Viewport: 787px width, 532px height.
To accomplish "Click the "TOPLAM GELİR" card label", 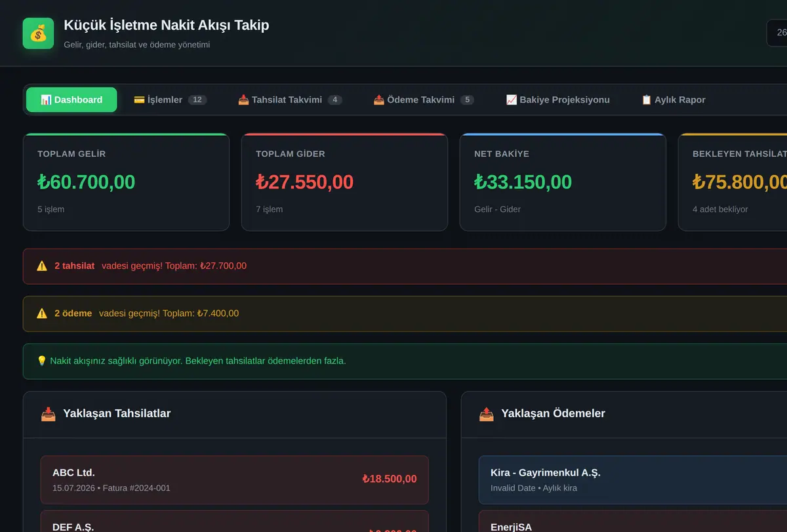I will (71, 154).
